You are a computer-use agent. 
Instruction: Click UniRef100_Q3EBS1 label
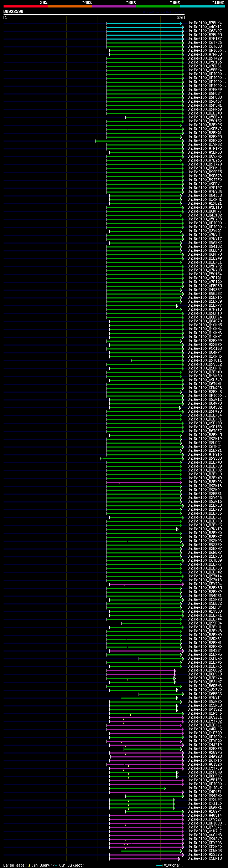204,494
